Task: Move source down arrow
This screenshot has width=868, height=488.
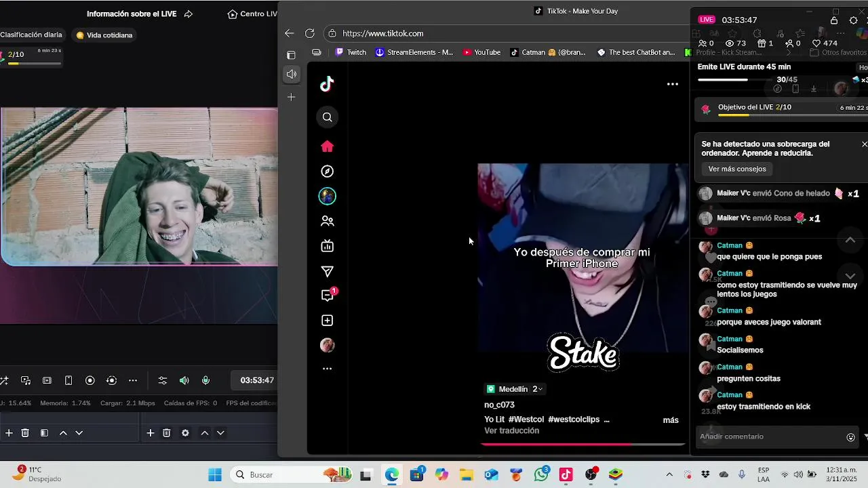Action: pos(220,432)
